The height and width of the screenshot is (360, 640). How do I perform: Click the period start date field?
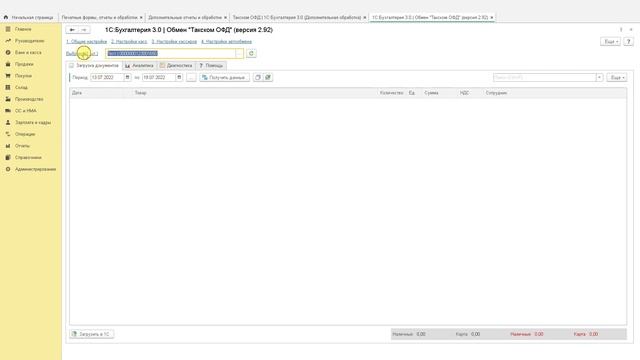pos(107,77)
